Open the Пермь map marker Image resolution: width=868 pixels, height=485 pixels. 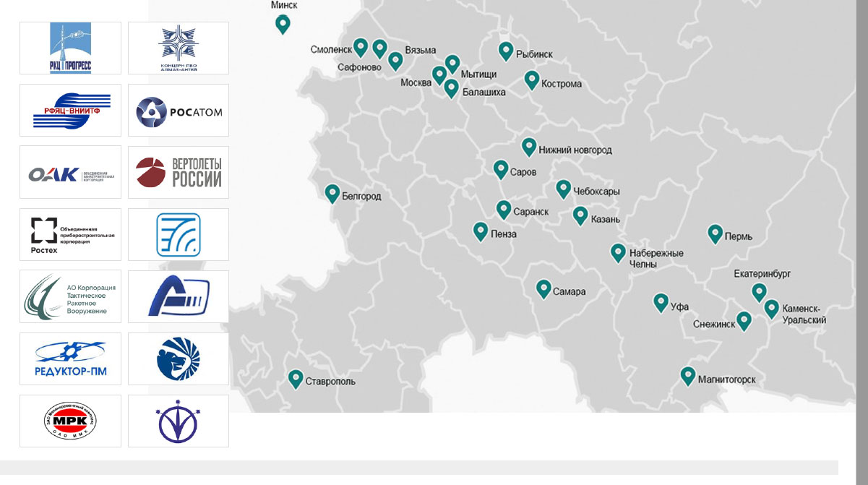pyautogui.click(x=715, y=233)
